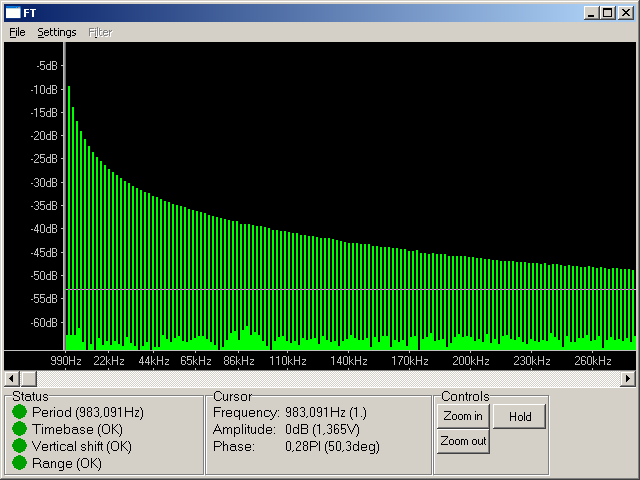Open the File menu
640x480 pixels.
tap(17, 32)
